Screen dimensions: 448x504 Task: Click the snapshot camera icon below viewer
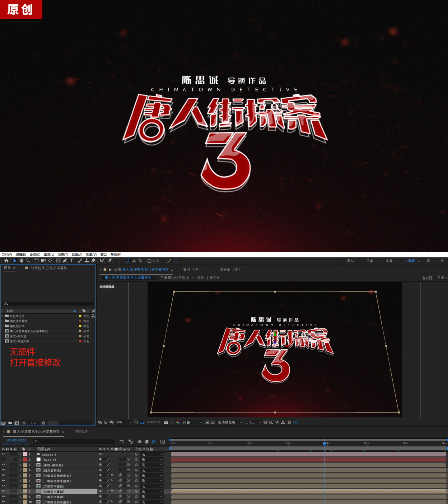166,422
